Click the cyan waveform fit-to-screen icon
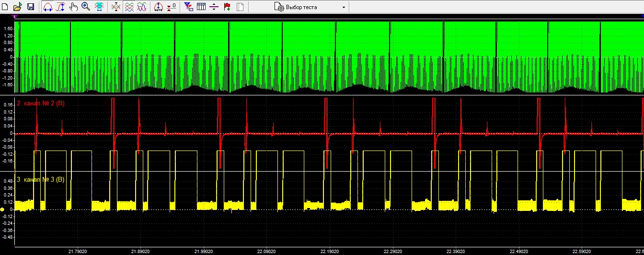The width and height of the screenshot is (644, 255). pyautogui.click(x=99, y=7)
